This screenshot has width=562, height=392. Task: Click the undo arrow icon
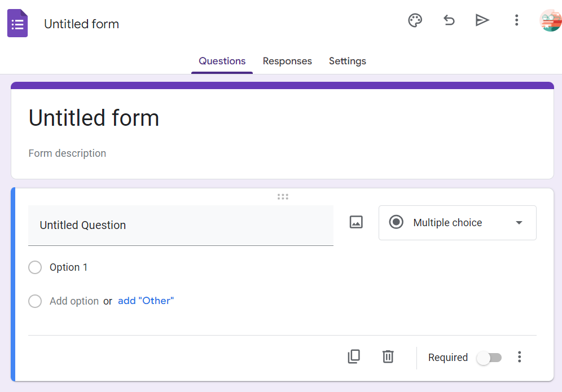(x=449, y=20)
